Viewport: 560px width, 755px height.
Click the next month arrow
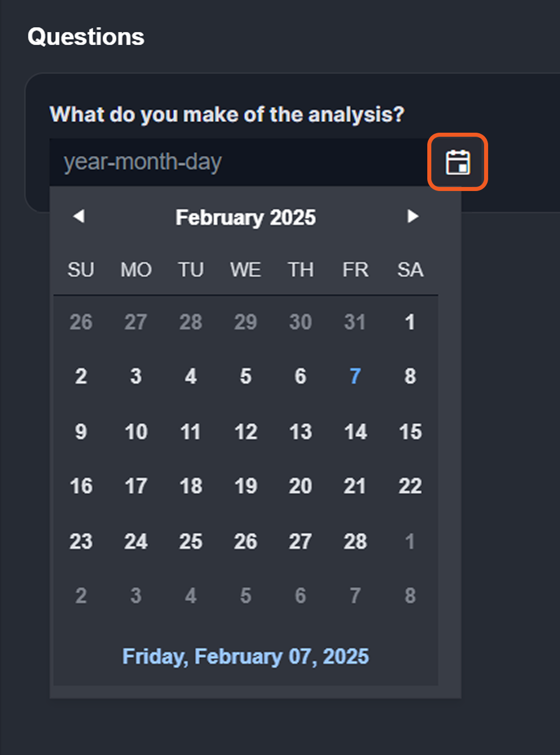click(x=412, y=217)
